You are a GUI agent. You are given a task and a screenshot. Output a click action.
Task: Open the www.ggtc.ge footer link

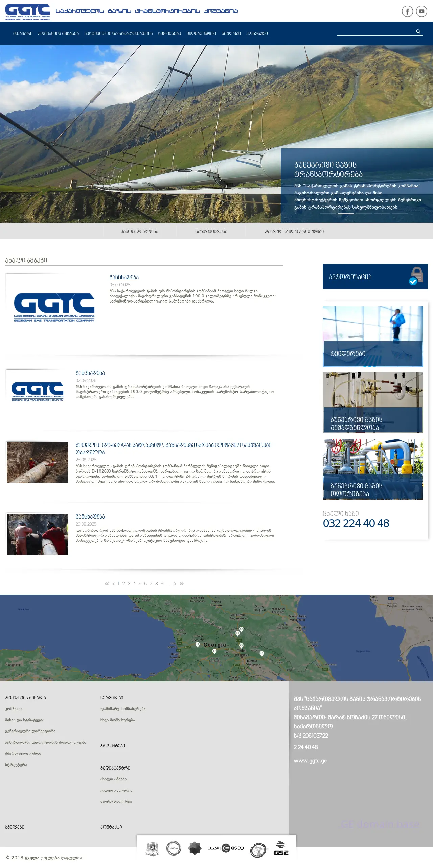point(310,761)
